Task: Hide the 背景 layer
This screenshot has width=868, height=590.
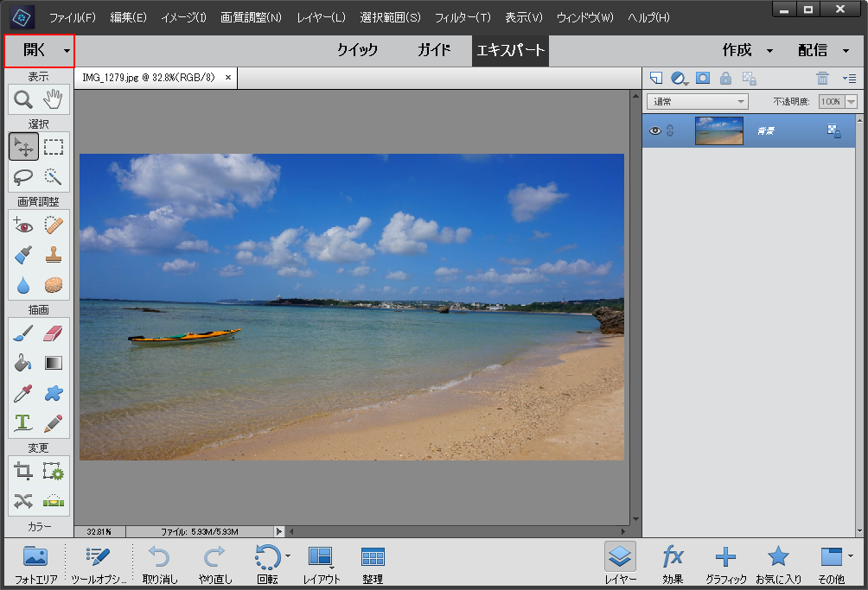Action: (656, 130)
